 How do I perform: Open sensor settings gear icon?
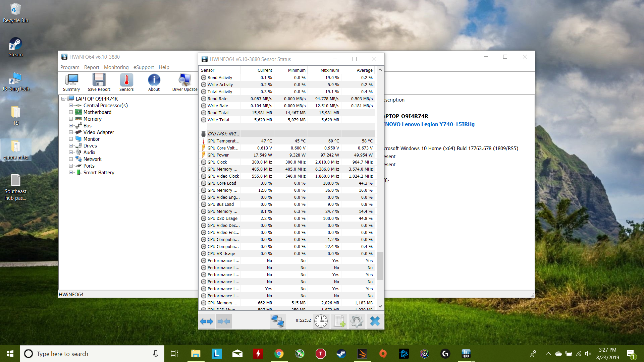pyautogui.click(x=357, y=321)
